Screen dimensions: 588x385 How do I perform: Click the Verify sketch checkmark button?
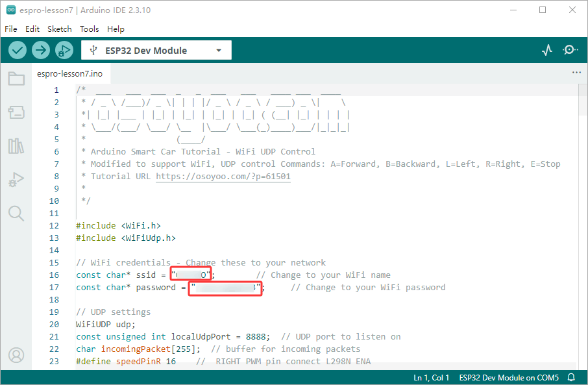[18, 50]
